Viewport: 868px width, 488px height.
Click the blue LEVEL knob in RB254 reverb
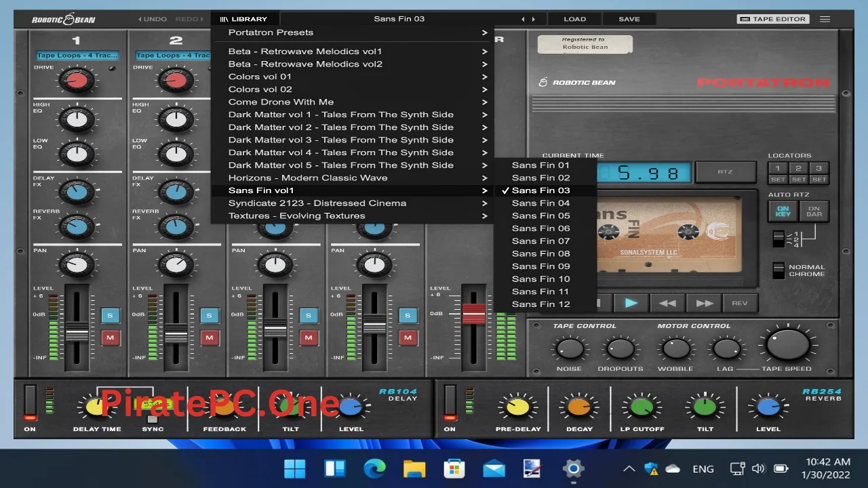coord(768,407)
